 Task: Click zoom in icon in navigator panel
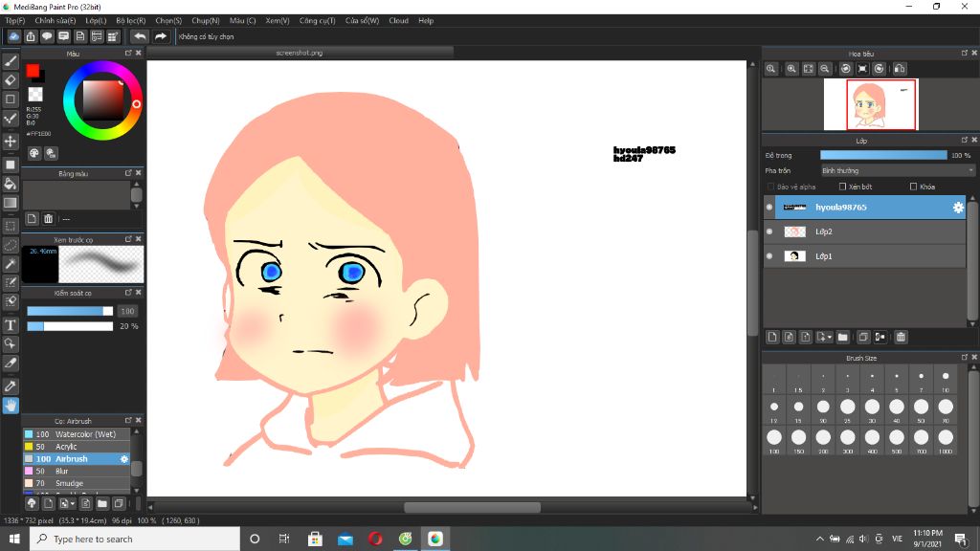point(791,69)
